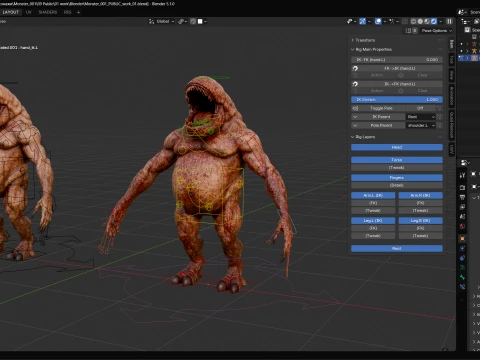The height and width of the screenshot is (360, 480).
Task: Open the Bone Constraints properties tab icon
Action: pyautogui.click(x=462, y=287)
